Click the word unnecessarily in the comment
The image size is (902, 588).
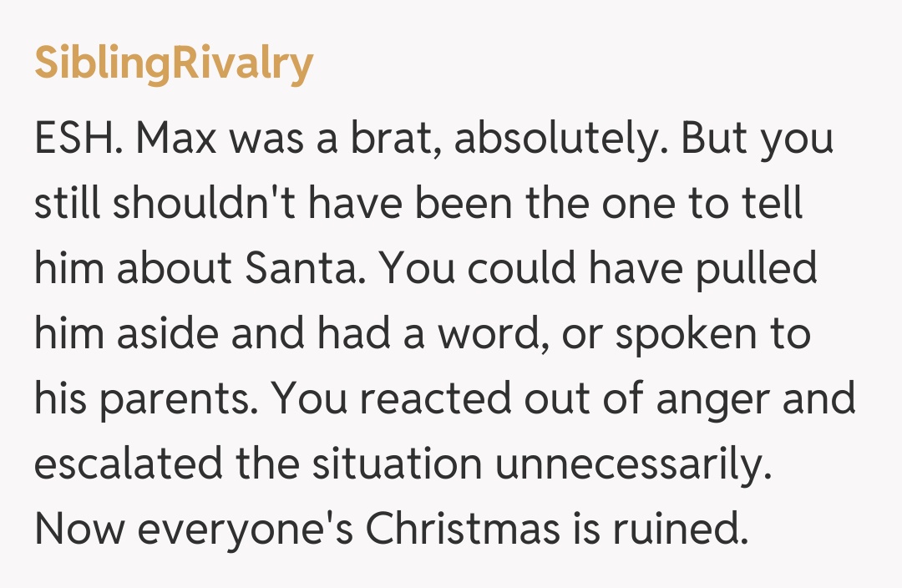pos(632,465)
